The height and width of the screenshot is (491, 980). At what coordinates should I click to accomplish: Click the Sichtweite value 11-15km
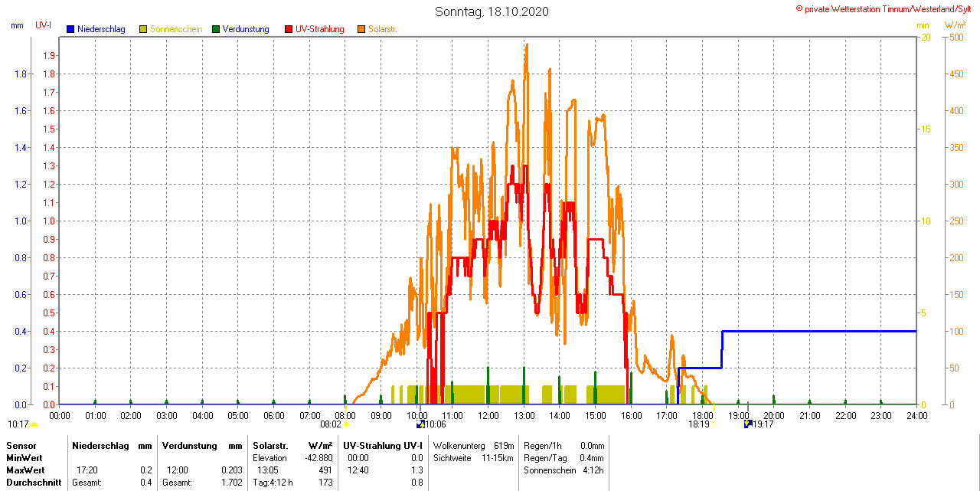(x=498, y=458)
